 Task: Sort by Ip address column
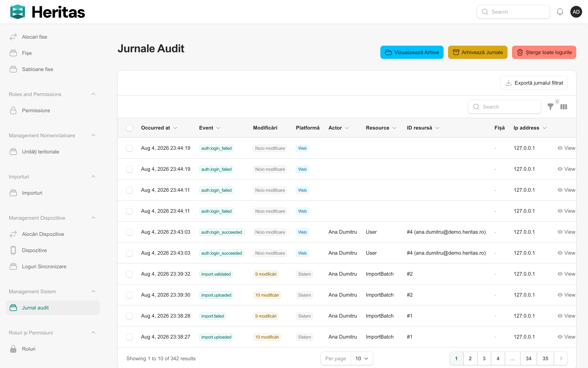530,128
